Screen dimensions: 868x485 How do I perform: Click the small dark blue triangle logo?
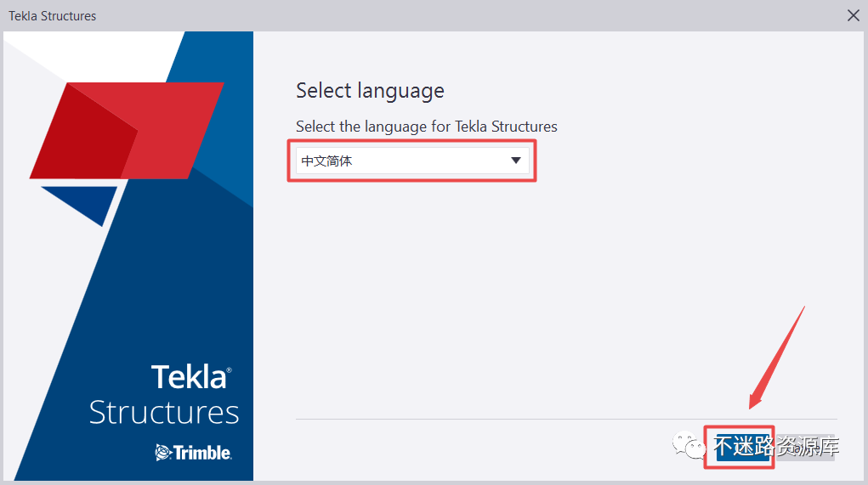[79, 206]
